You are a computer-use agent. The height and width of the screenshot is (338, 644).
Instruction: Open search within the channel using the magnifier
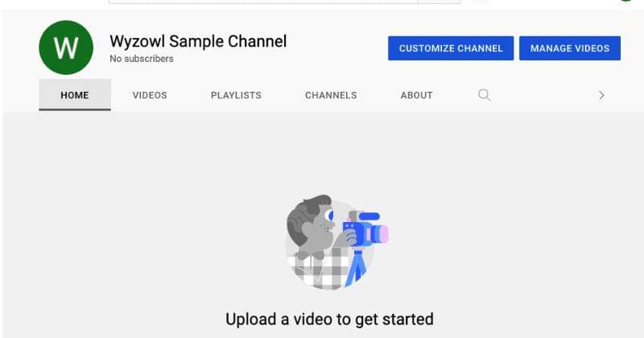[484, 95]
